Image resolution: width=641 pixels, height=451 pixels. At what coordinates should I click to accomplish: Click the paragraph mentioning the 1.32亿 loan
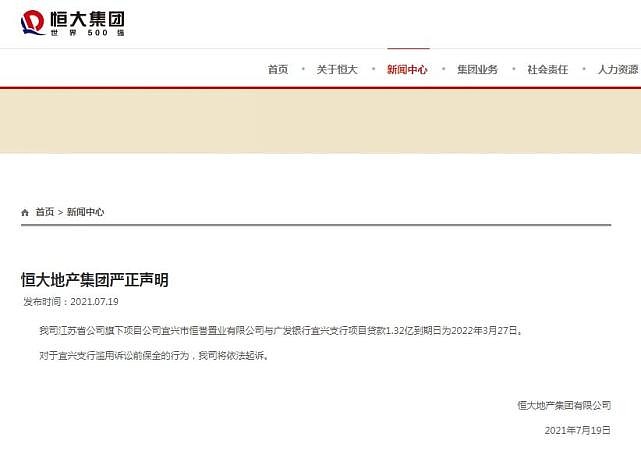[x=281, y=330]
